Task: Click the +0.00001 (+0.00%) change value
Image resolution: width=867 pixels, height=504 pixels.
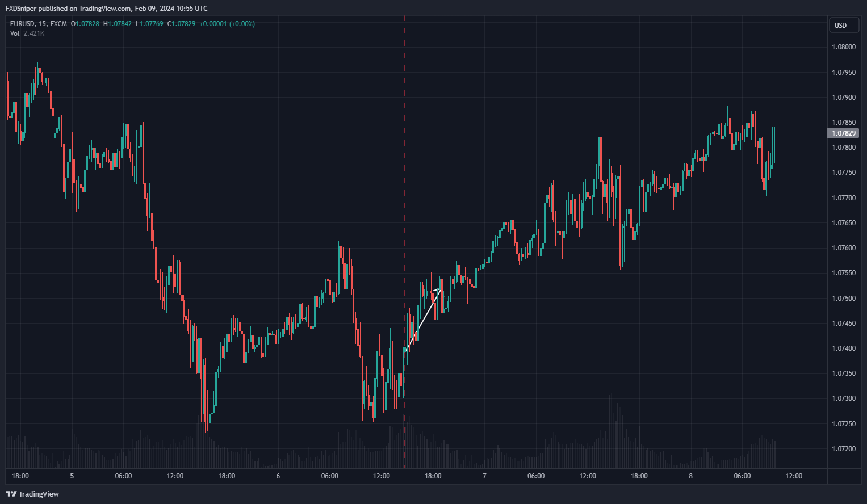Action: [227, 24]
